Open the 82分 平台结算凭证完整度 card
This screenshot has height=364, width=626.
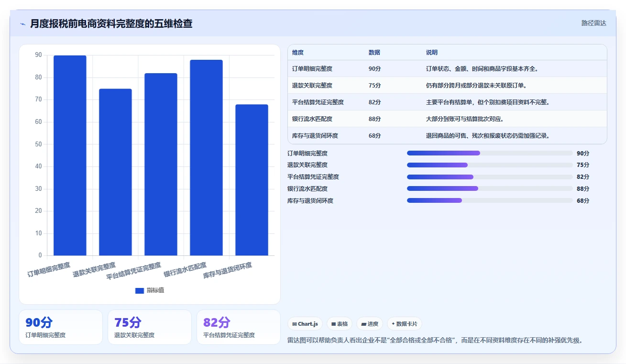pos(239,327)
